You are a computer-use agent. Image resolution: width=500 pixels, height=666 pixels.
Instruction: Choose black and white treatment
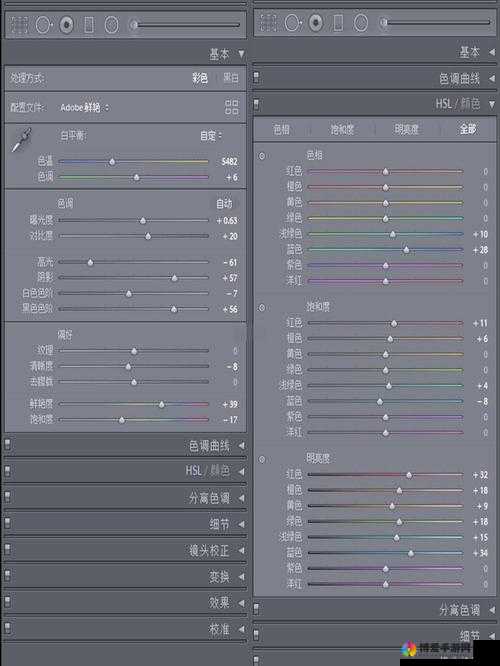click(x=231, y=78)
